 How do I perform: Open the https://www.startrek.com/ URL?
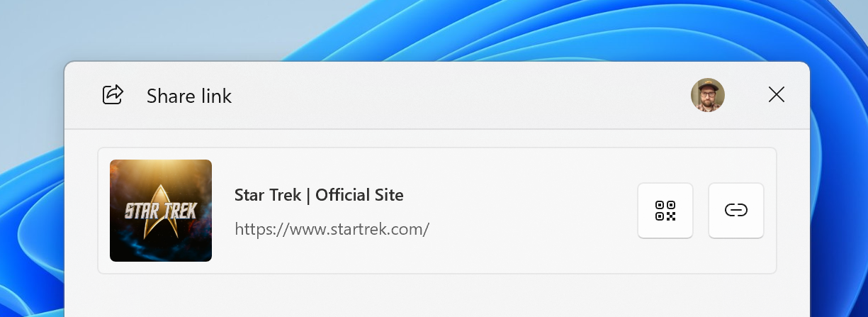pyautogui.click(x=332, y=229)
